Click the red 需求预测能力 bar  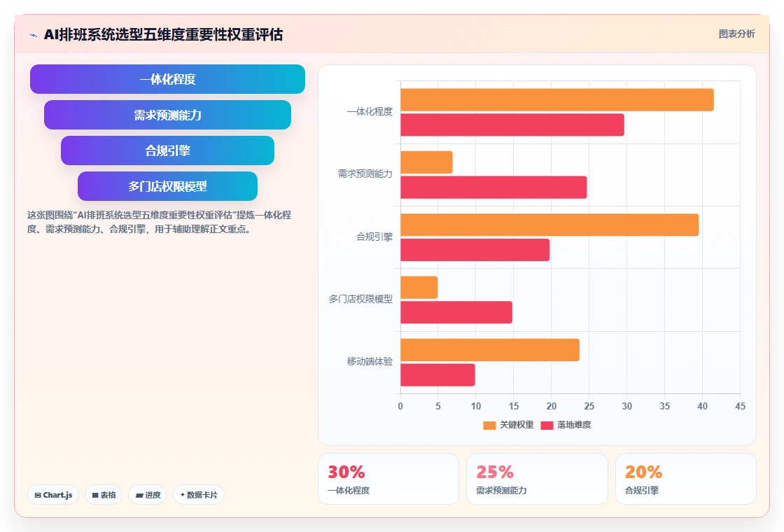coord(493,188)
